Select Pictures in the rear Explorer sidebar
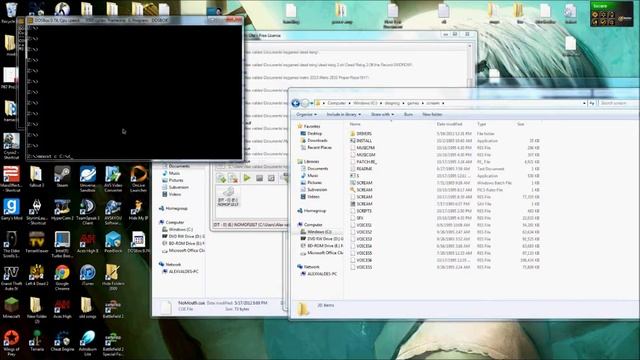The image size is (640, 360). point(176,180)
